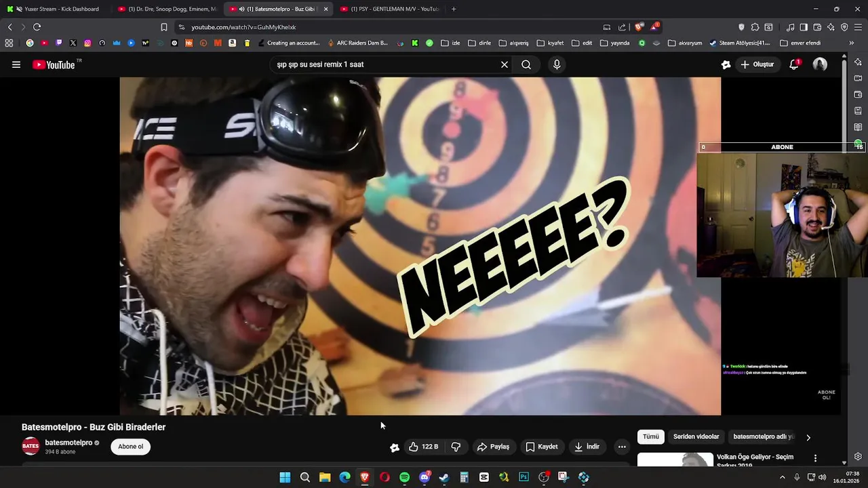Open Brave Shields lion icon

pyautogui.click(x=638, y=27)
